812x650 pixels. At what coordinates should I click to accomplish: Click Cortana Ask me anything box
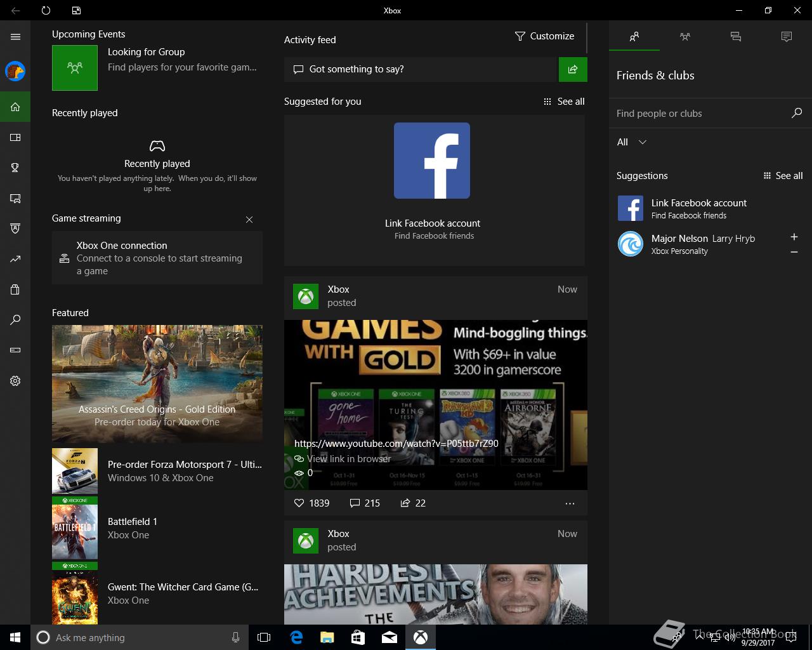[x=140, y=637]
